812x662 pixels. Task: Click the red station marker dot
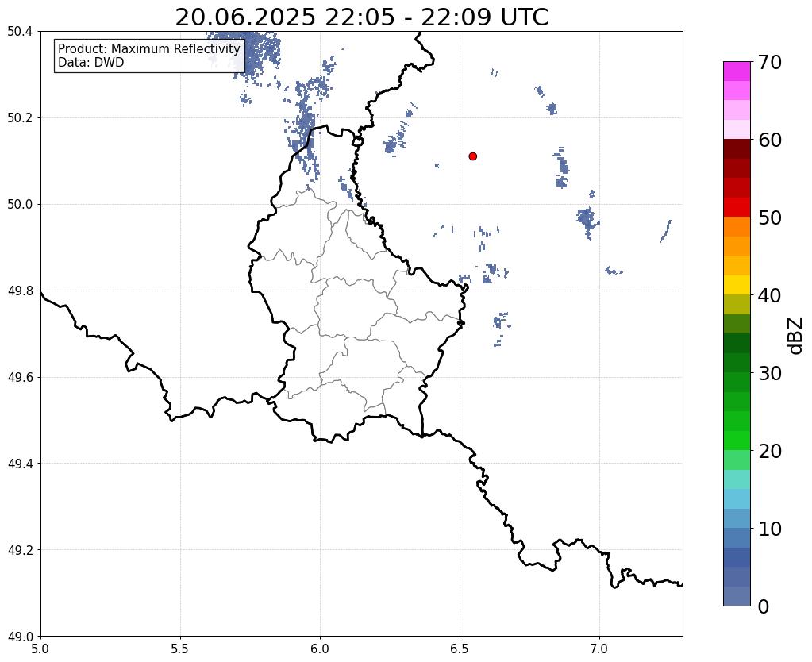point(472,156)
